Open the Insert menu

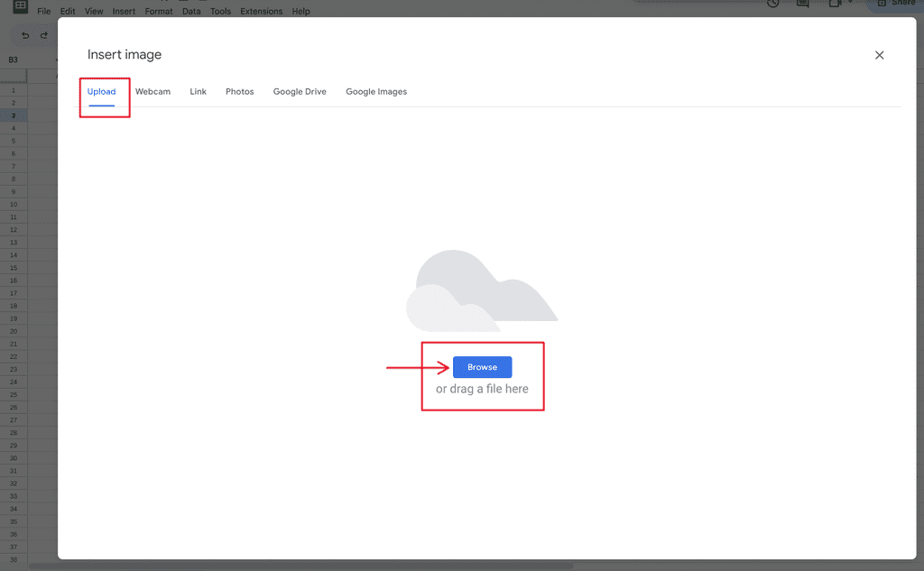click(124, 11)
